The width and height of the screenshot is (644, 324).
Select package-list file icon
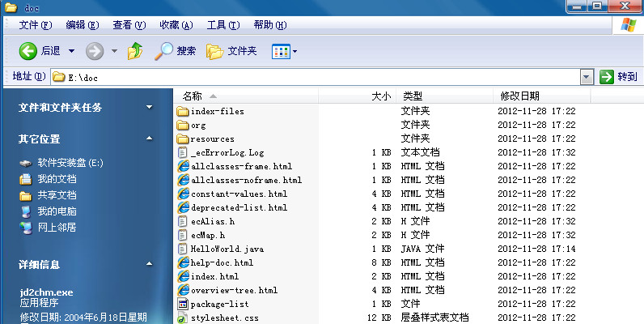point(182,305)
